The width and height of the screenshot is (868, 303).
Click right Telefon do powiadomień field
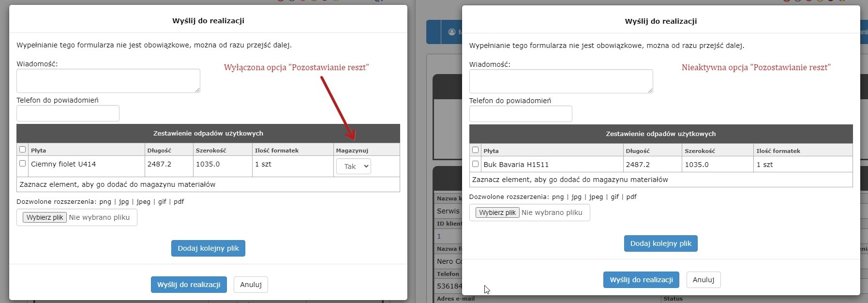pos(520,114)
